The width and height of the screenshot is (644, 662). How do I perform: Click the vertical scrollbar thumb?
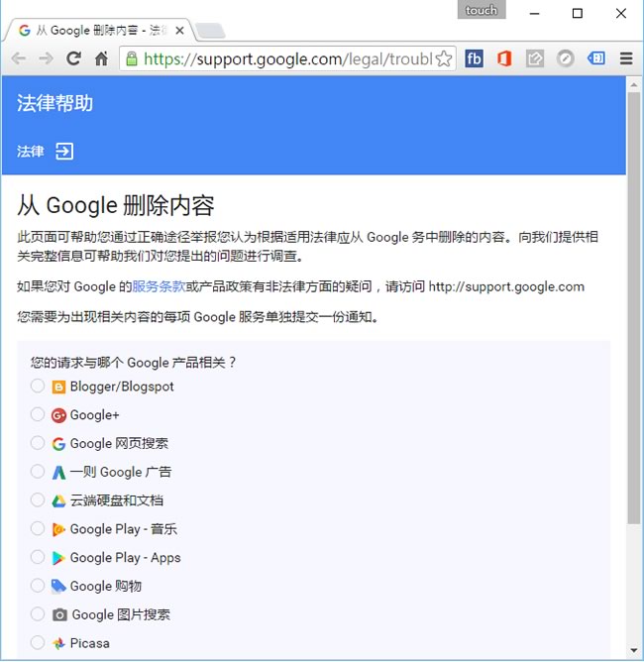tap(633, 308)
